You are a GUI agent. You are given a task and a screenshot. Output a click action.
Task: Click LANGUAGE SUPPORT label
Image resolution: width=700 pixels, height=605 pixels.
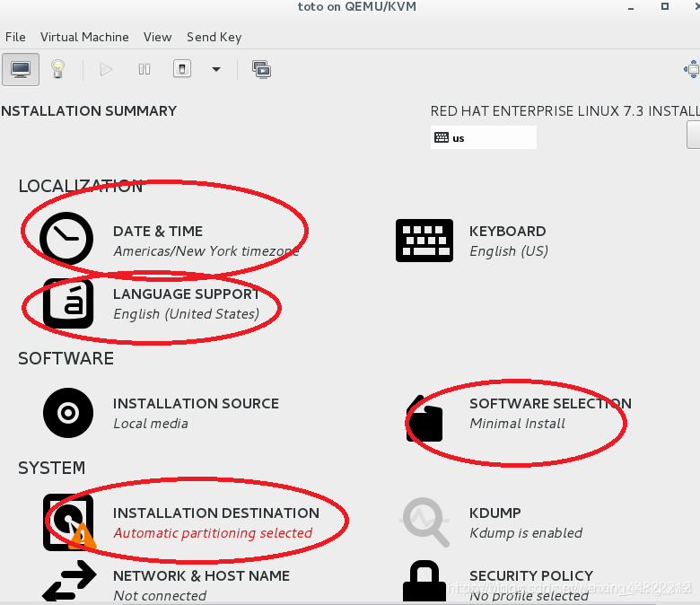(186, 294)
